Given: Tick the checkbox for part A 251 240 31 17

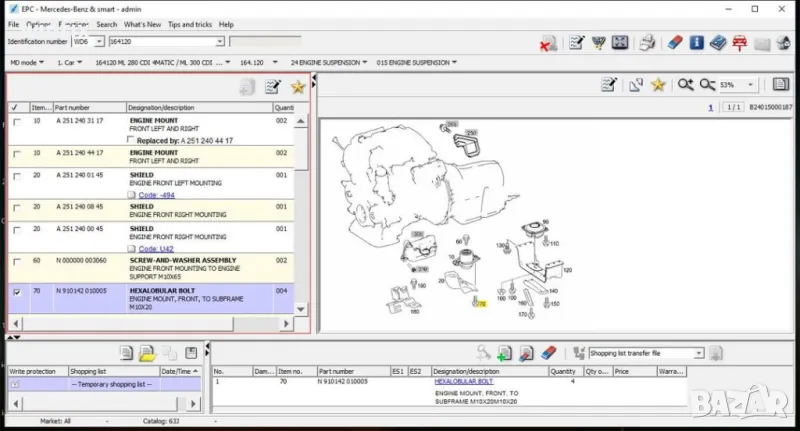Looking at the screenshot, I should point(15,121).
